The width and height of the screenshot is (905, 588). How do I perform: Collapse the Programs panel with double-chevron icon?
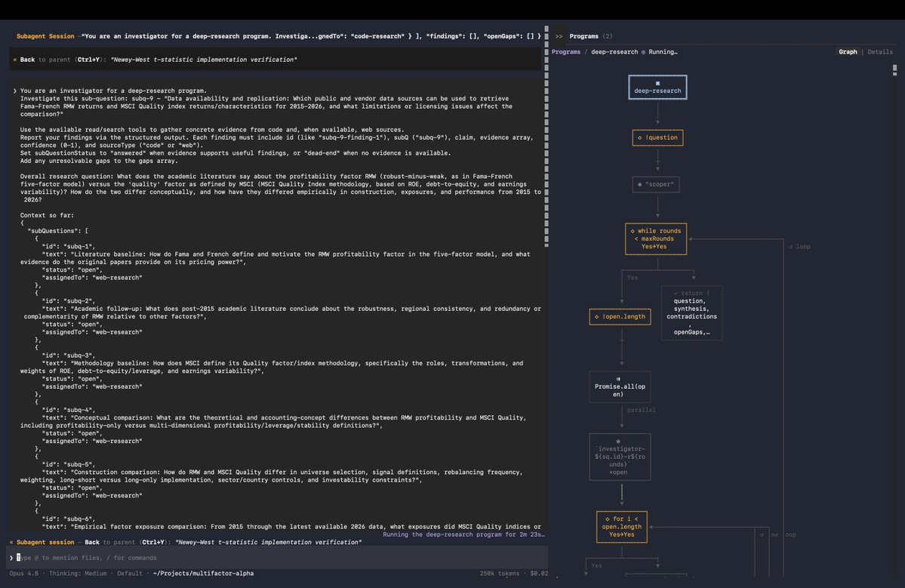coord(559,36)
